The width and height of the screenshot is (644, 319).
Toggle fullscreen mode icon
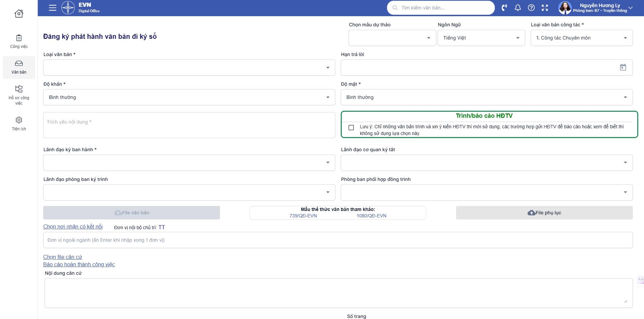coord(544,8)
